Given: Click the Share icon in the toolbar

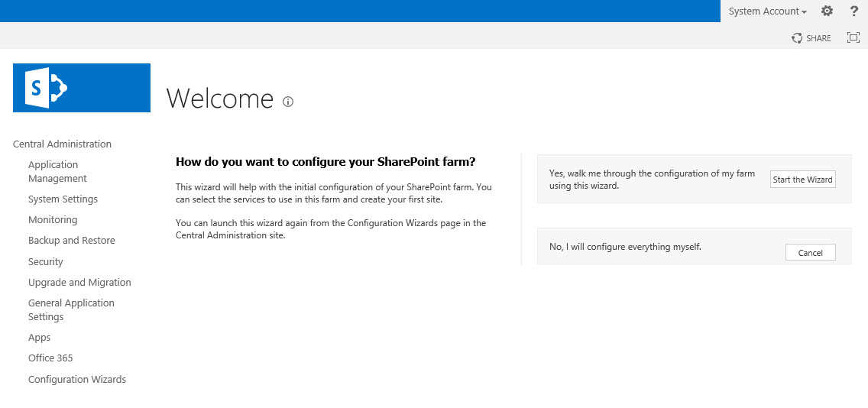Looking at the screenshot, I should [811, 38].
